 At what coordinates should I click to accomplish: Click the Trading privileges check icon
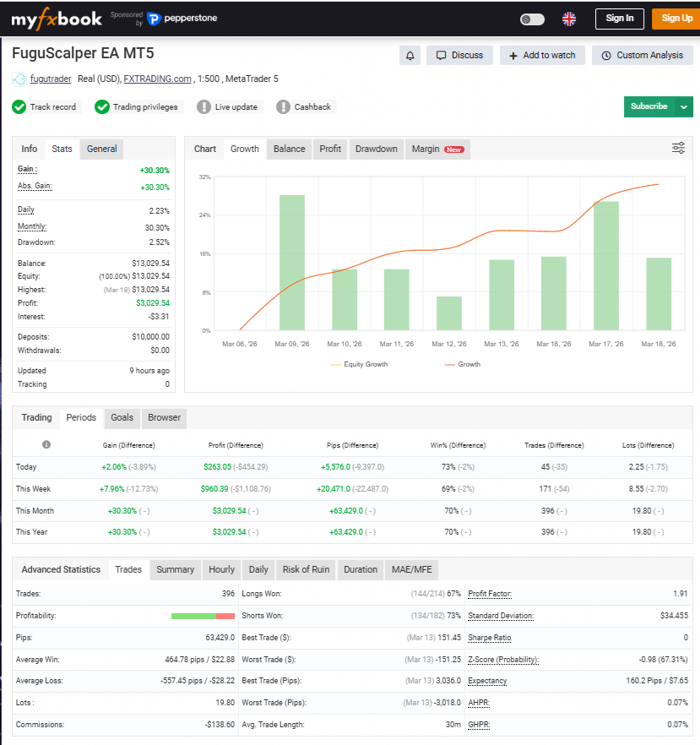(101, 107)
